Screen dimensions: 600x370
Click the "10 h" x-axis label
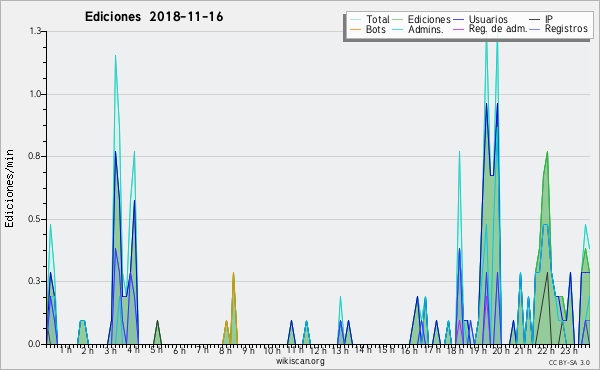tap(272, 351)
